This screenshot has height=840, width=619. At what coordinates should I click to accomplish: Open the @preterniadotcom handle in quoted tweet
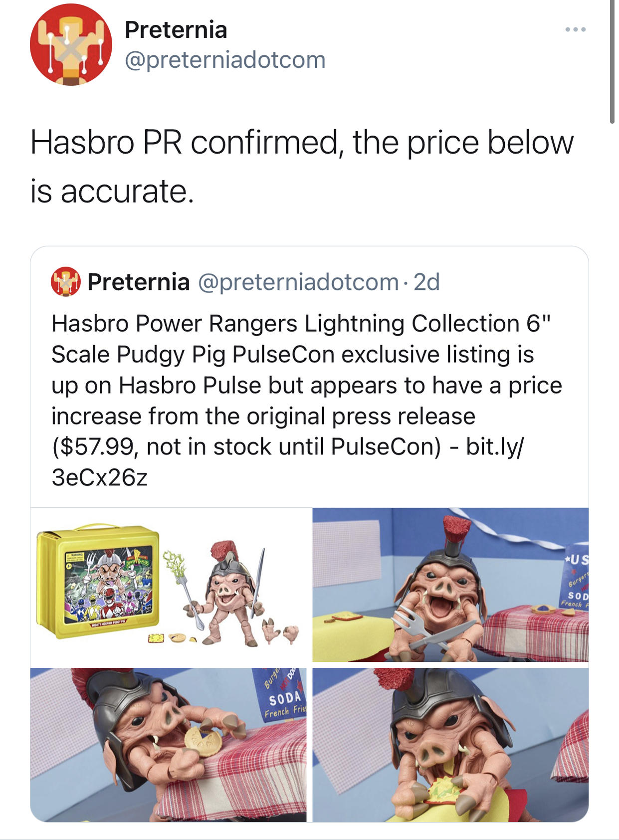[298, 282]
